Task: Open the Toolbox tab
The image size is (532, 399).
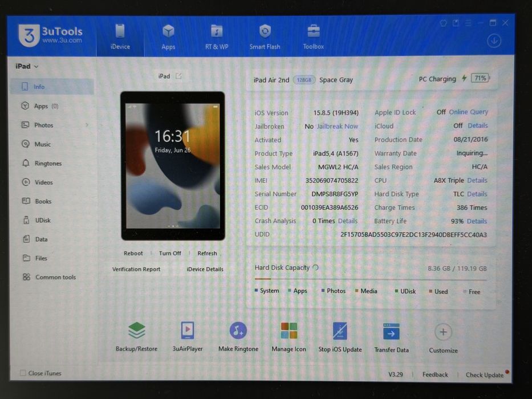Action: pyautogui.click(x=313, y=37)
